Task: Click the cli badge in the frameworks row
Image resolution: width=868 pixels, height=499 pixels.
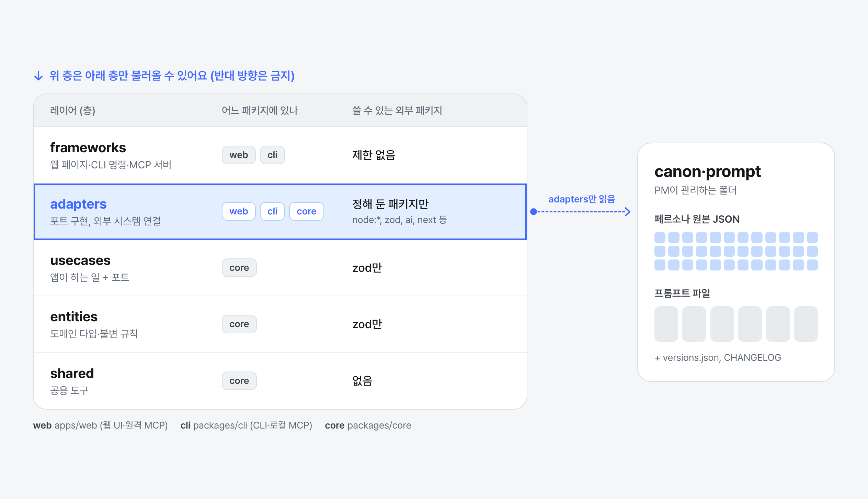Action: point(272,155)
